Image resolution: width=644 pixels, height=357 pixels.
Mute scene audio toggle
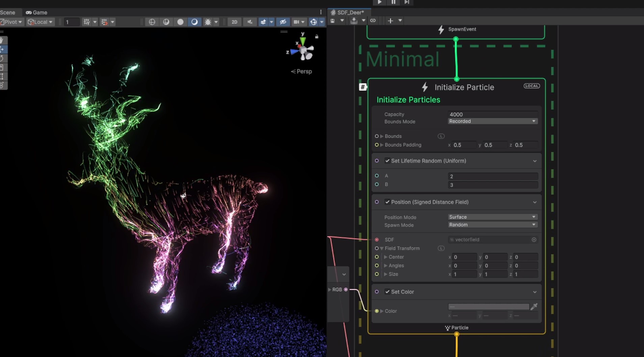[250, 22]
